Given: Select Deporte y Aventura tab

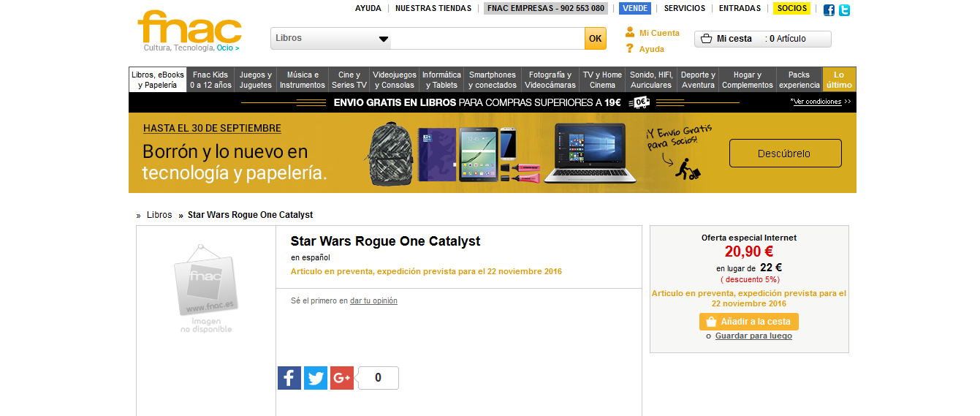Looking at the screenshot, I should click(x=698, y=80).
